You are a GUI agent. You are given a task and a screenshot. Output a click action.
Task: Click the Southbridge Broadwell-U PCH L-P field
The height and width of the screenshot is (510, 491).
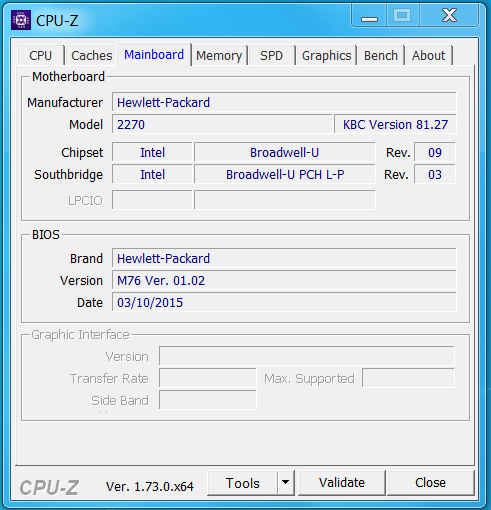285,174
